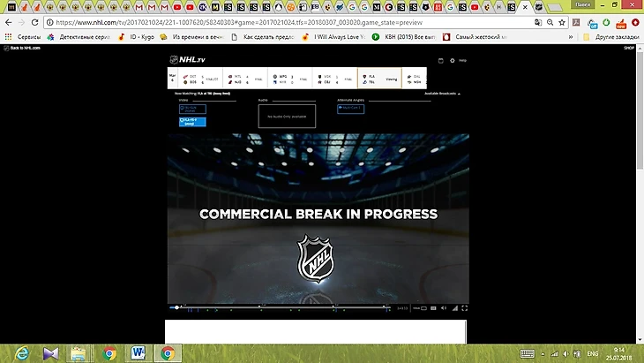Viewport: 644px width, 363px height.
Task: Open Microsoft Word from the taskbar
Action: click(139, 353)
